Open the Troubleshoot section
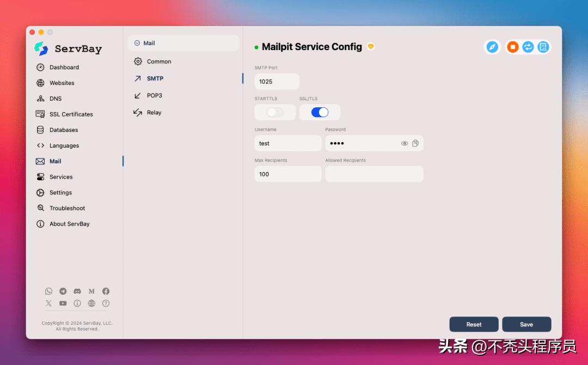 click(67, 208)
